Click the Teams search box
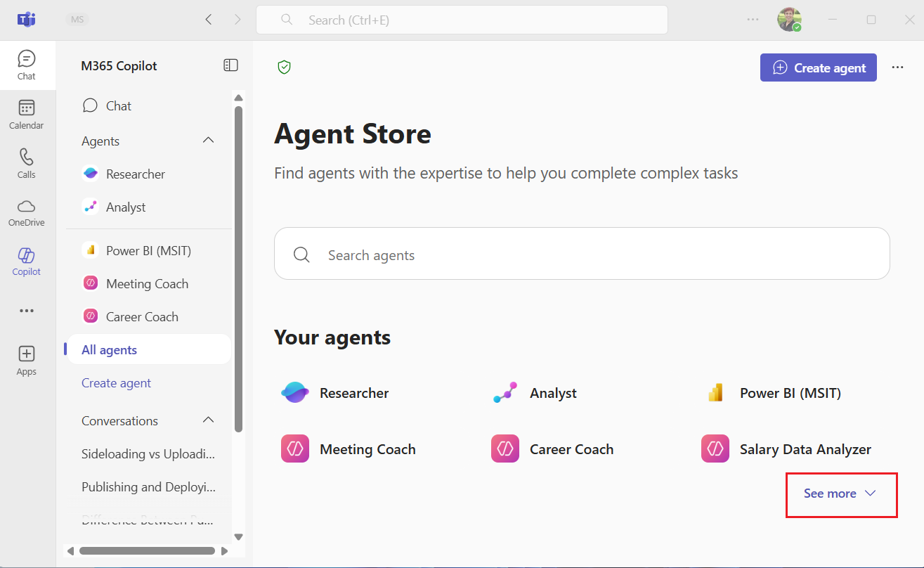 click(462, 20)
